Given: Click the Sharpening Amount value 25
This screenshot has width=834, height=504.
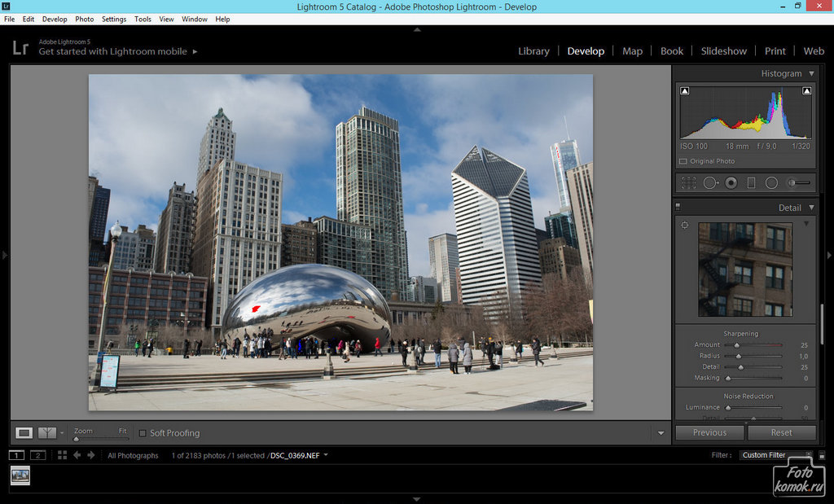Looking at the screenshot, I should [804, 345].
